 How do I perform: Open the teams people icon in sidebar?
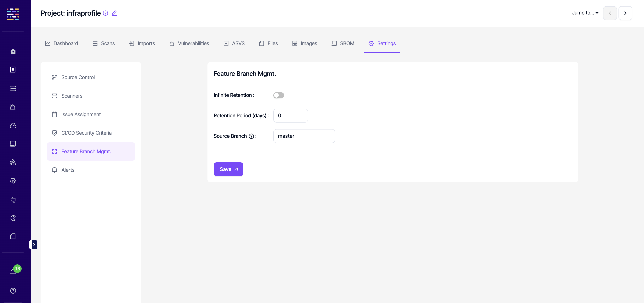point(13,162)
